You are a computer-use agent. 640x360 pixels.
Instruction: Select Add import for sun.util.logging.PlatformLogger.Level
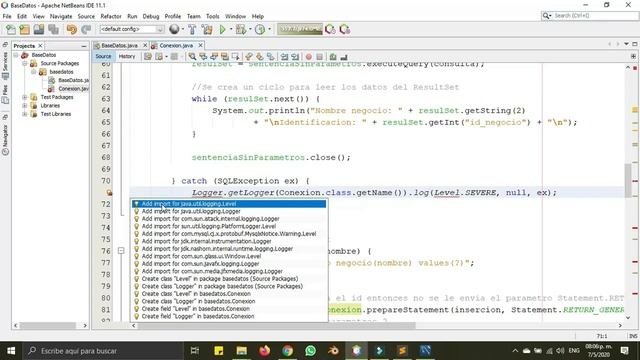tap(229, 226)
